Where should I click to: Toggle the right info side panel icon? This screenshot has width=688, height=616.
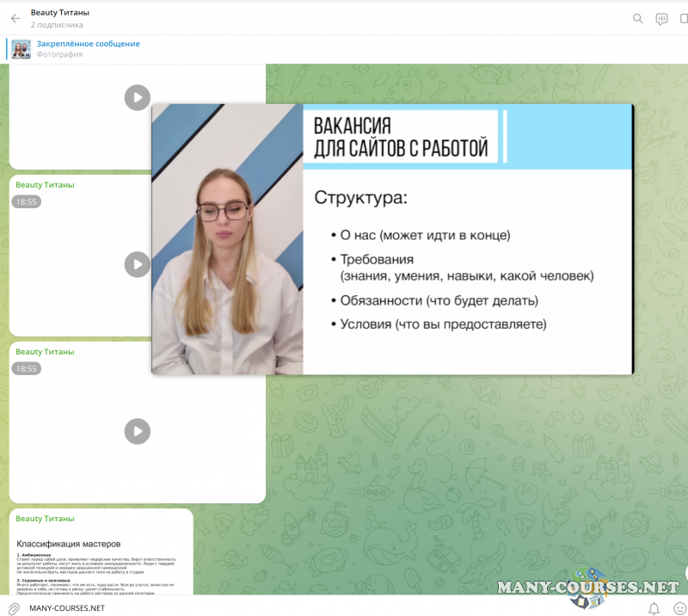(x=685, y=18)
